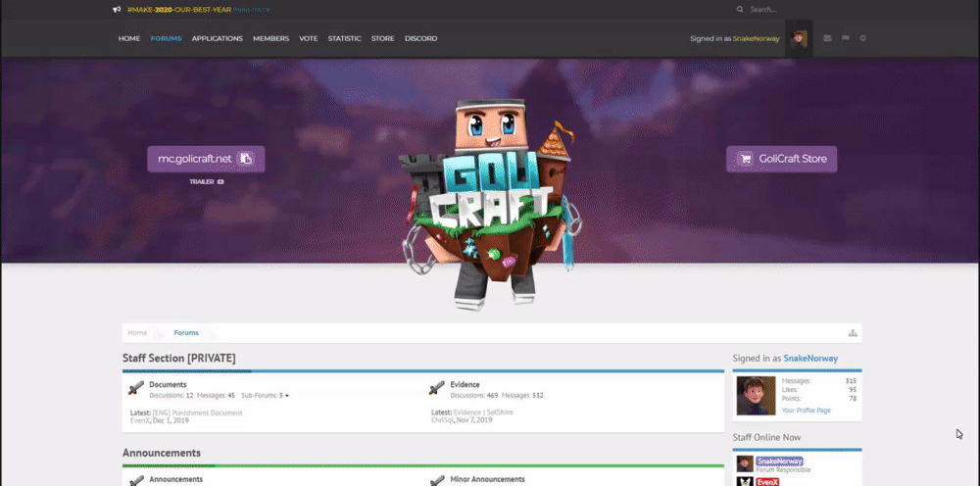Viewport: 980px width, 486px height.
Task: Click the Home breadcrumb link
Action: [x=137, y=333]
